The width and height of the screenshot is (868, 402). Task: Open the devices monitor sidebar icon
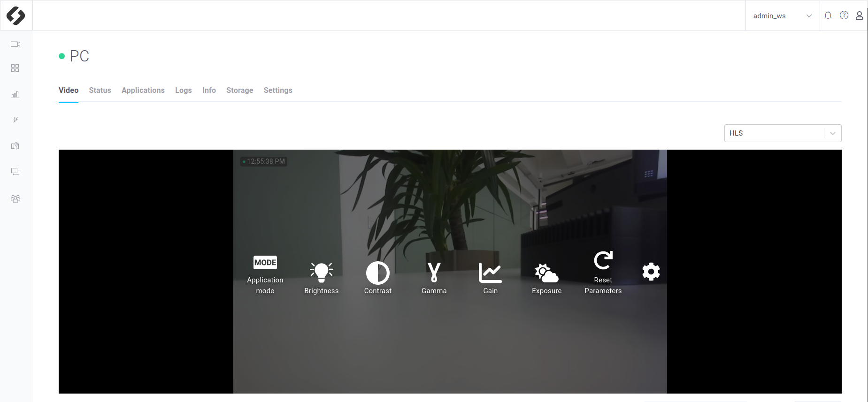tap(15, 172)
